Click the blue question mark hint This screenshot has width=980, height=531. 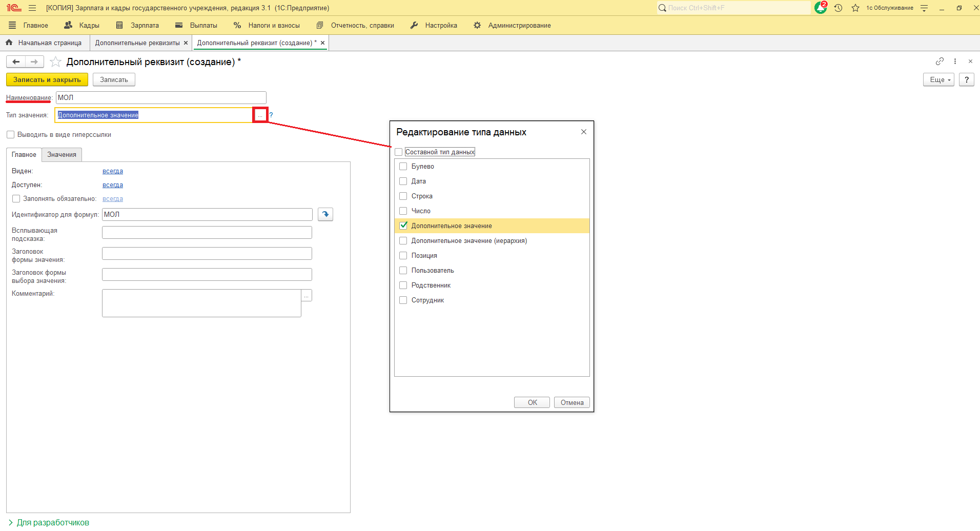tap(271, 115)
